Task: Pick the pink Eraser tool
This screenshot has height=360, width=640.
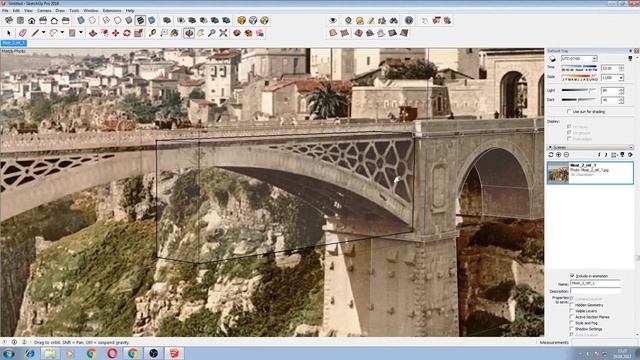Action: click(x=22, y=33)
